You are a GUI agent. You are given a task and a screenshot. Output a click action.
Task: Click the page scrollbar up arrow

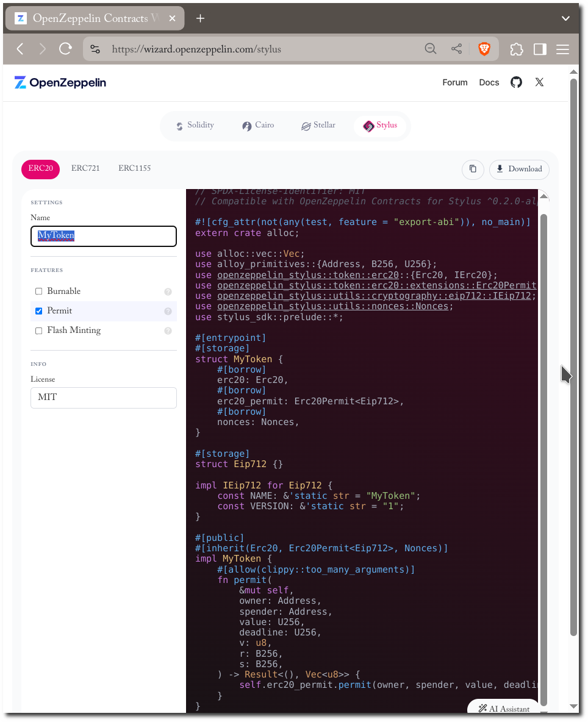click(573, 72)
